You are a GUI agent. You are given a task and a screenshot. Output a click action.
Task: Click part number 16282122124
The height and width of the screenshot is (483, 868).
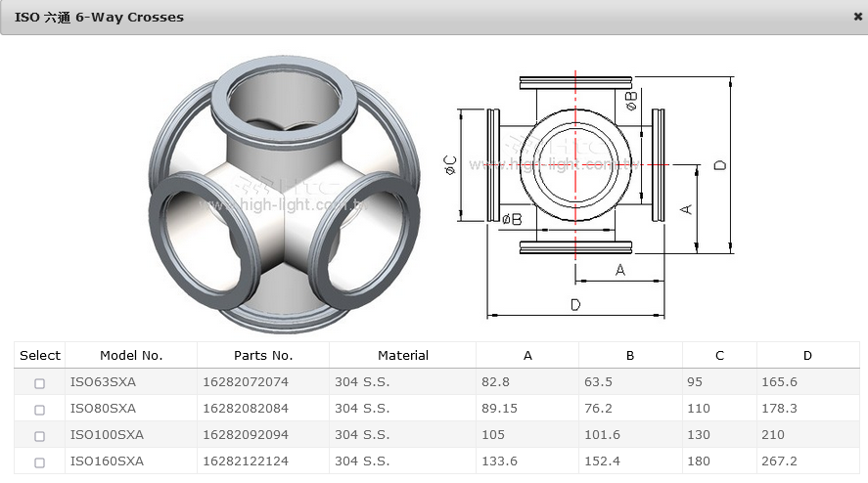click(246, 461)
